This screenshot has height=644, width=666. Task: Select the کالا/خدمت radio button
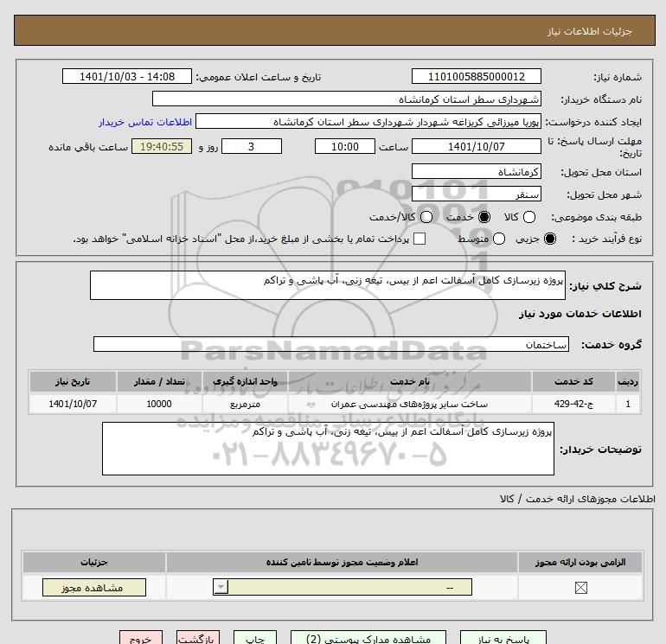pos(426,217)
